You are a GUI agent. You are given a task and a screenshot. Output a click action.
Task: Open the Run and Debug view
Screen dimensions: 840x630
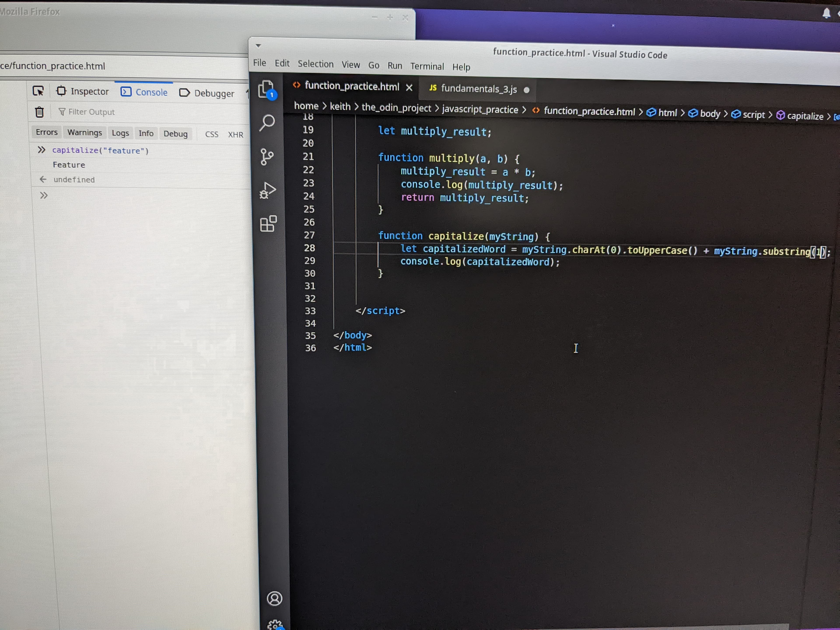(268, 190)
